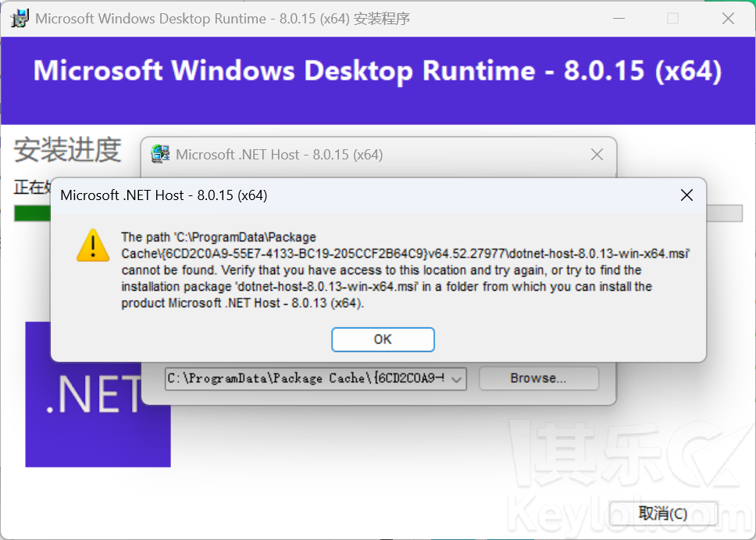Open the Package Cache path dropdown arrow

456,379
